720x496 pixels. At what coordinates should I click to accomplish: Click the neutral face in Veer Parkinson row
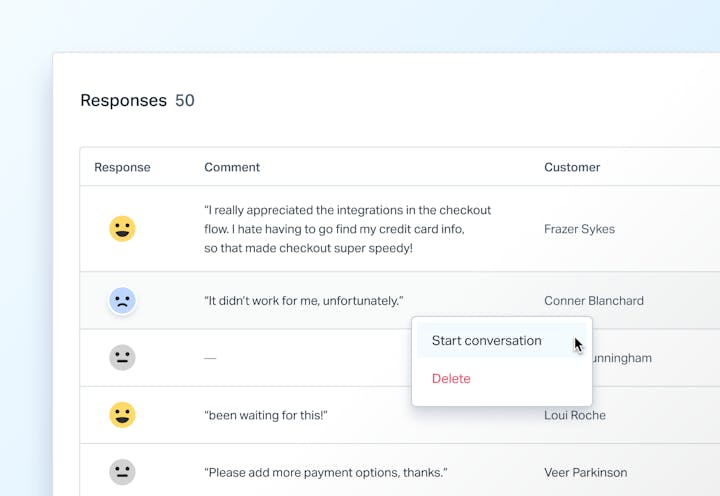coord(122,472)
